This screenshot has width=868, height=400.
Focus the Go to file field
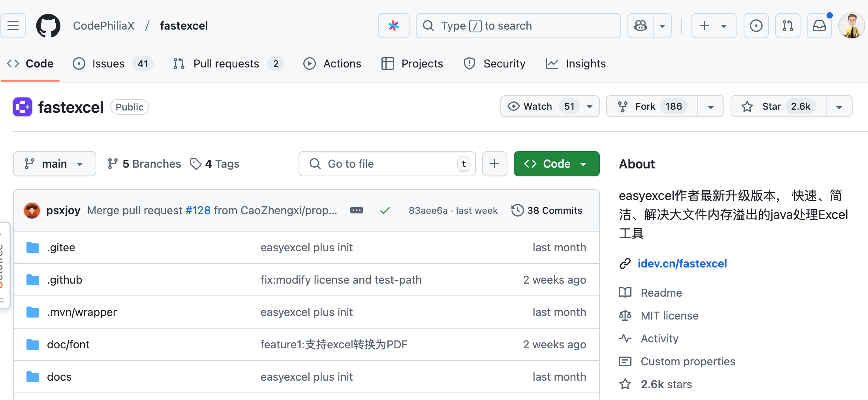[x=387, y=164]
